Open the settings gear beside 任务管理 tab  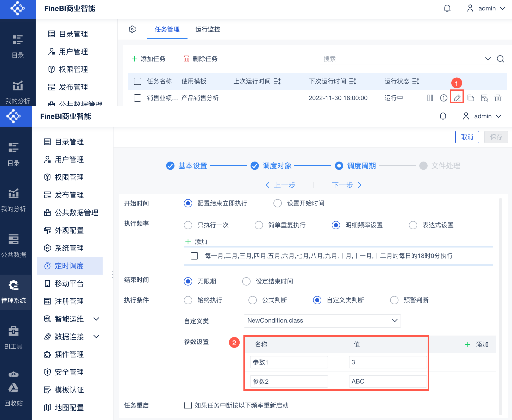[x=132, y=29]
